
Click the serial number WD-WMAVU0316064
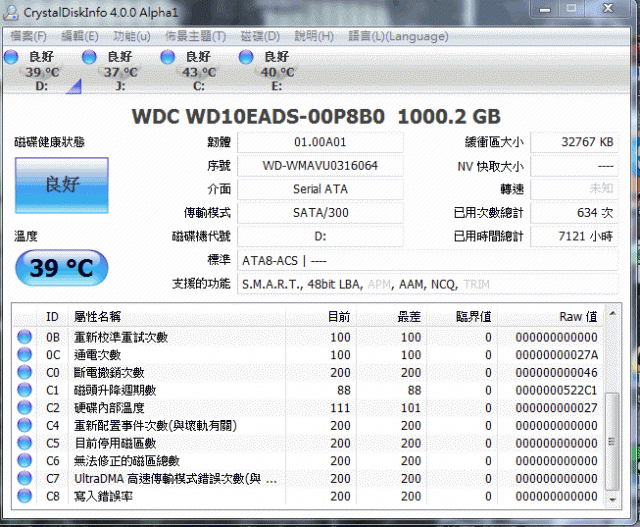tap(320, 166)
